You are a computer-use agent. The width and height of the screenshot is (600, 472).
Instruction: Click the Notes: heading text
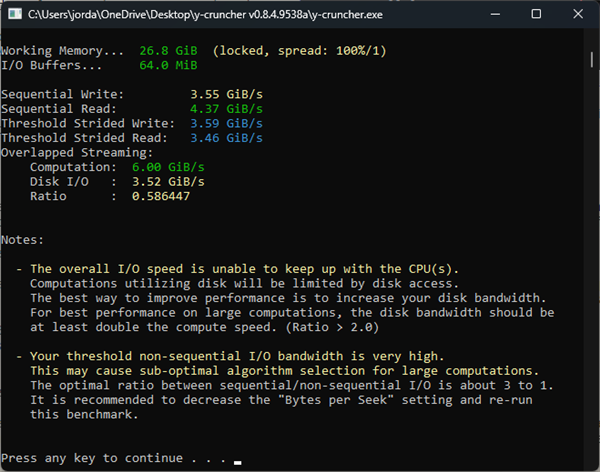pos(23,240)
